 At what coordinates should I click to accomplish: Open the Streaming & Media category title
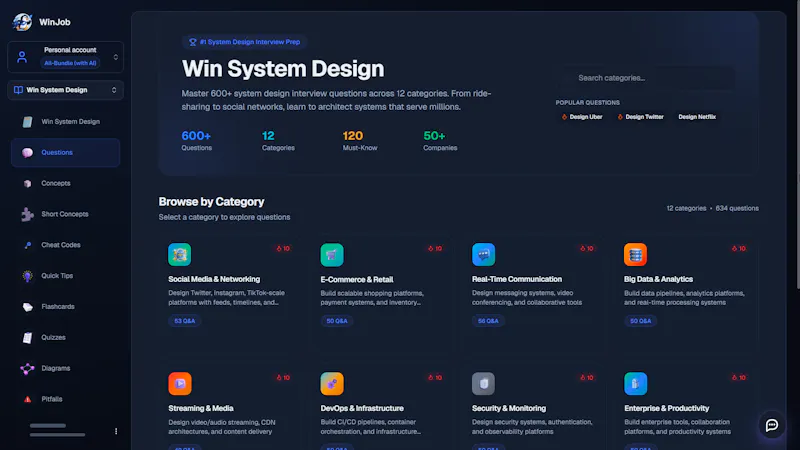[x=201, y=408]
